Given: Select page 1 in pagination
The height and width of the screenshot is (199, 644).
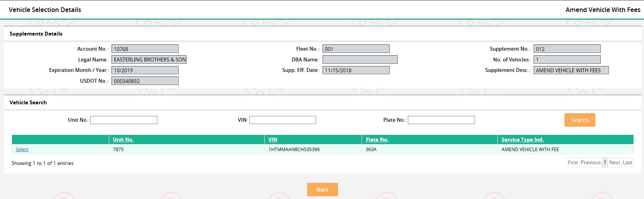Looking at the screenshot, I should (x=605, y=162).
